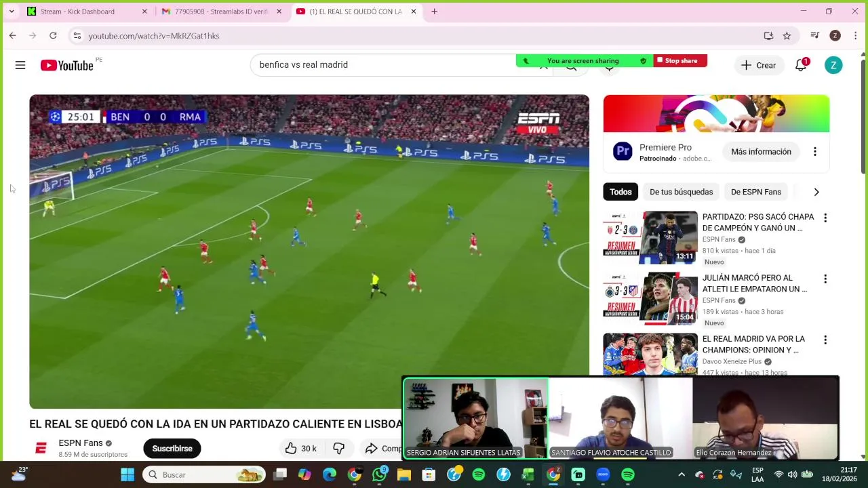Image resolution: width=868 pixels, height=488 pixels.
Task: Bookmark this page with the star
Action: pos(787,36)
